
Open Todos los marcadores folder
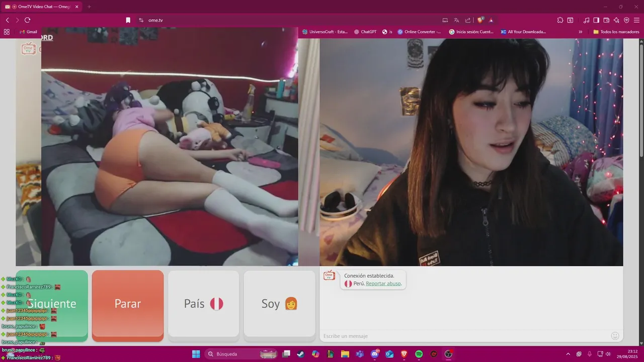(x=616, y=32)
